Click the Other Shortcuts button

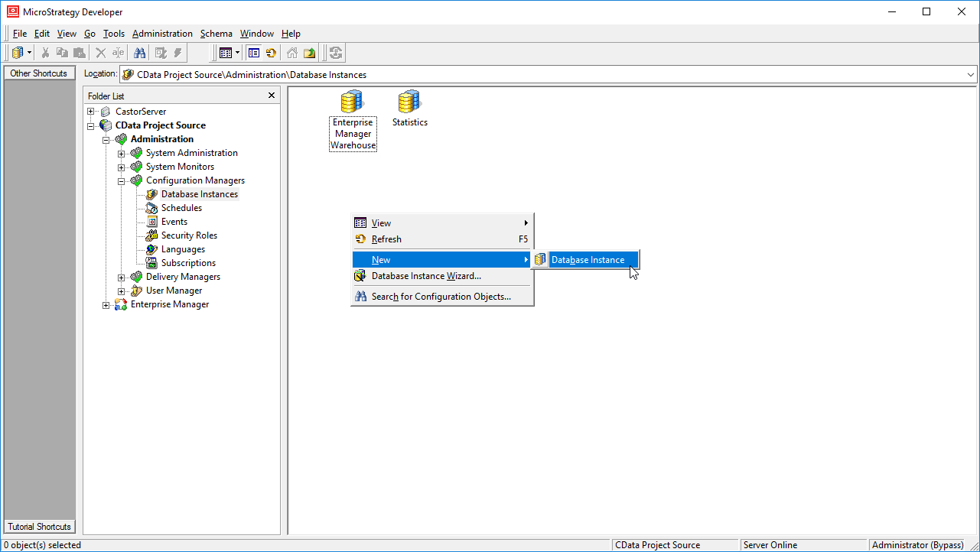[39, 73]
